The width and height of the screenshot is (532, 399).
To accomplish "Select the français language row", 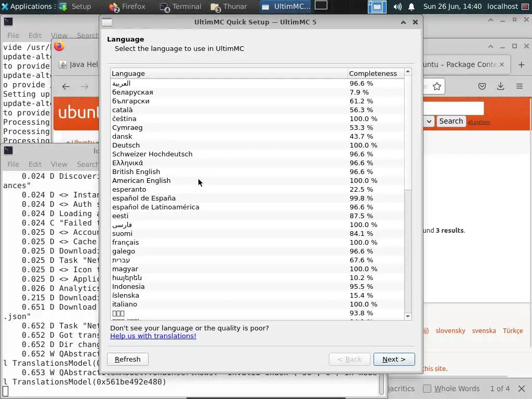I will (x=257, y=242).
